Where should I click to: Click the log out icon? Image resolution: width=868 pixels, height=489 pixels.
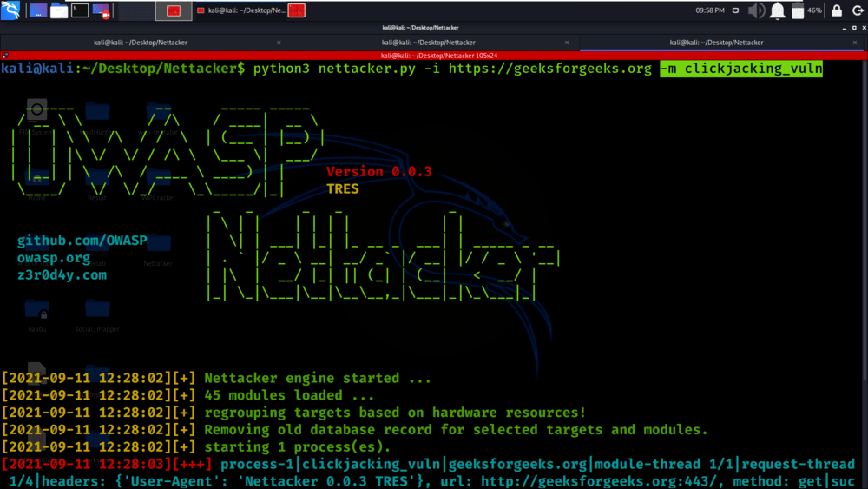[x=858, y=10]
